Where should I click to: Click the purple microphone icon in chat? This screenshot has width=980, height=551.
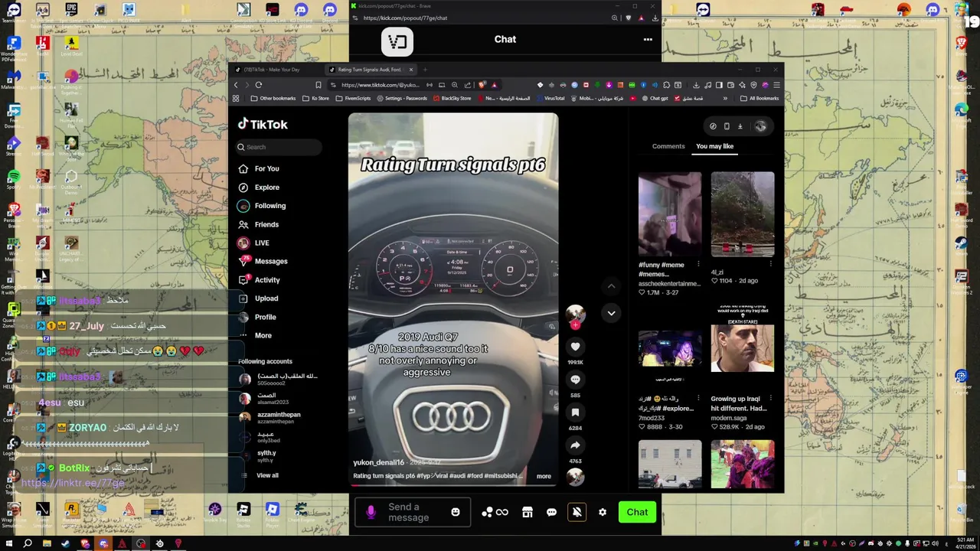(x=371, y=512)
